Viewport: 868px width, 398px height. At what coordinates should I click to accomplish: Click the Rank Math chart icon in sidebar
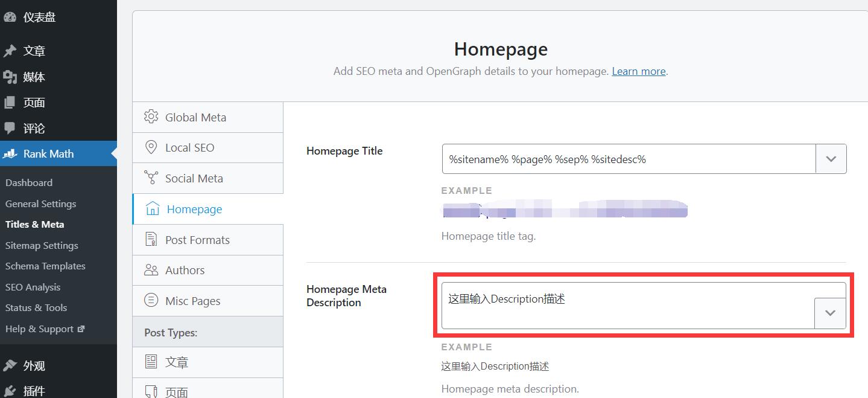[x=10, y=154]
